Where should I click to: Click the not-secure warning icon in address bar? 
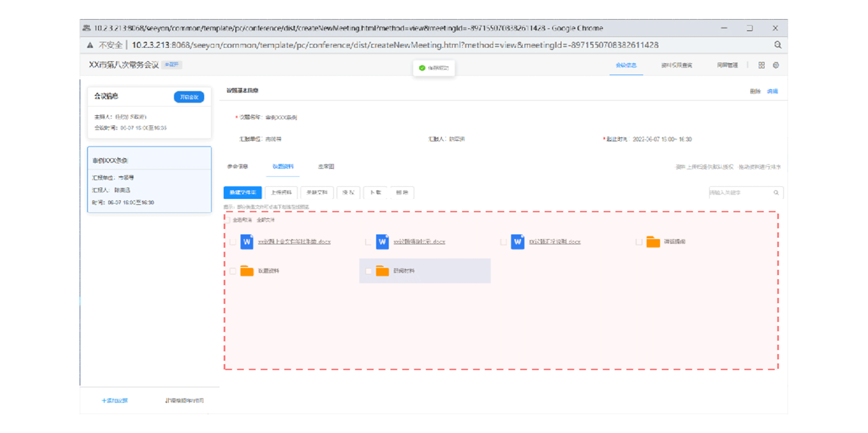pyautogui.click(x=90, y=45)
